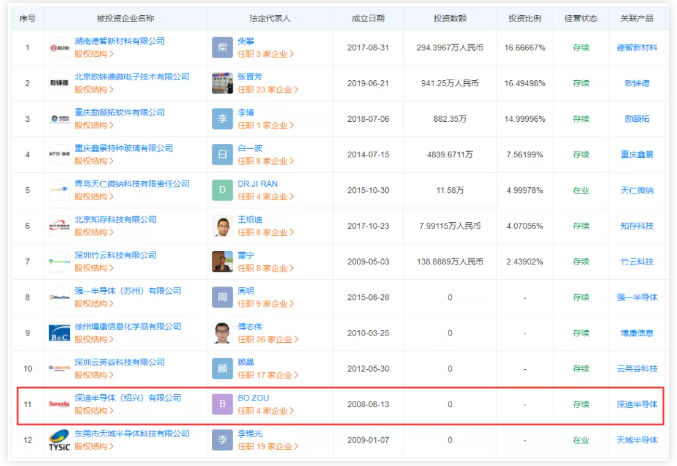
Task: Click the Senodia logo of 深迪半导体
Action: pyautogui.click(x=59, y=404)
